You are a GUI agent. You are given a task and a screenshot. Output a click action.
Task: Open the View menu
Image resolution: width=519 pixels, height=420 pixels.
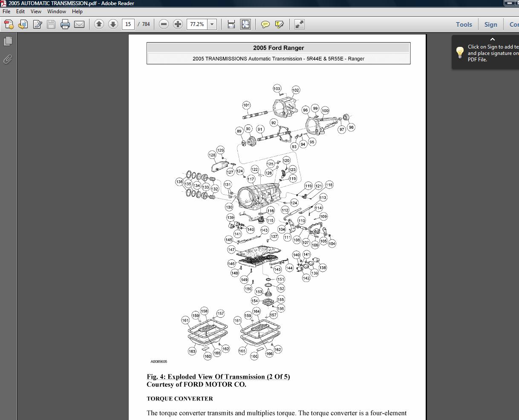click(36, 12)
